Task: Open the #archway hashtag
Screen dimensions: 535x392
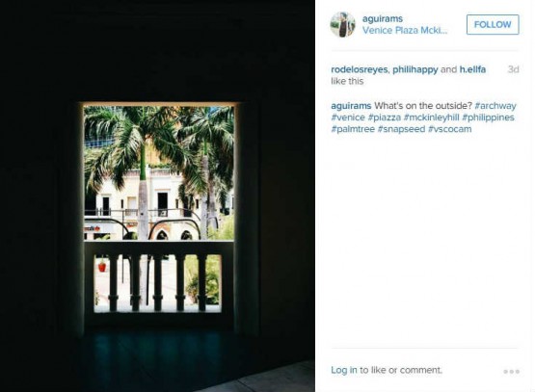Action: tap(495, 106)
